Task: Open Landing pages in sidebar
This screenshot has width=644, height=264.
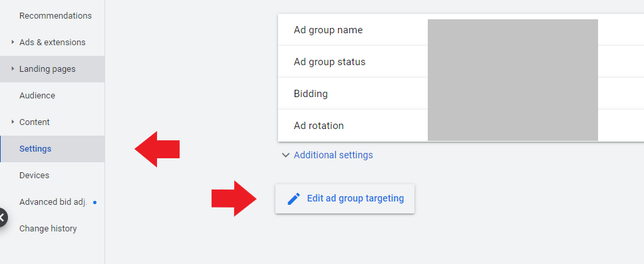Action: 47,69
